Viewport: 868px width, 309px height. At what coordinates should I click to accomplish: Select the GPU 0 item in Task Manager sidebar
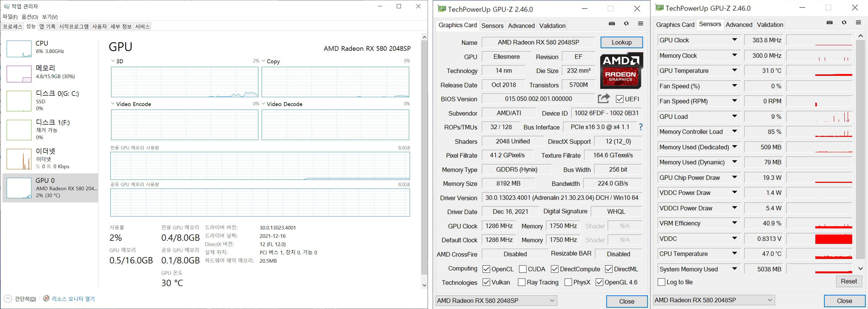click(50, 188)
